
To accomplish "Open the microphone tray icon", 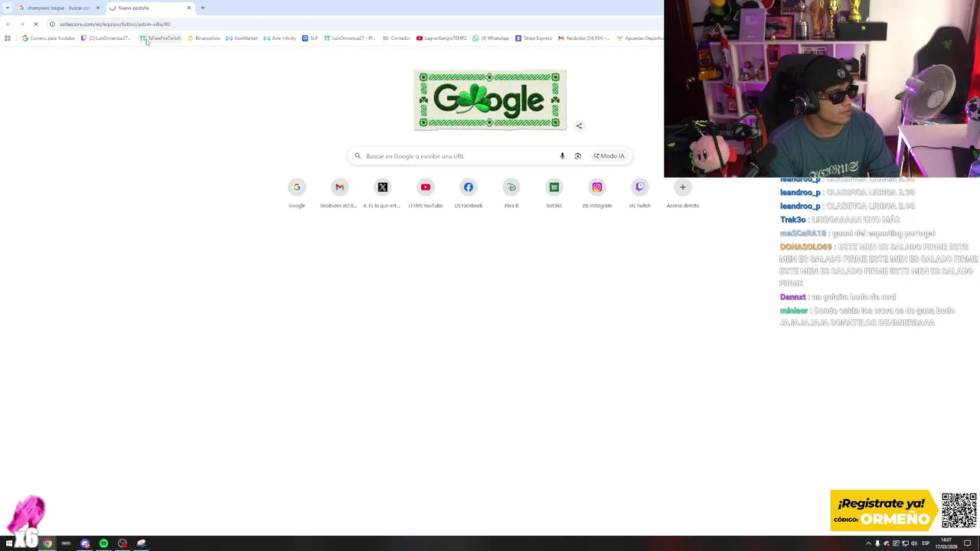I will [x=877, y=543].
